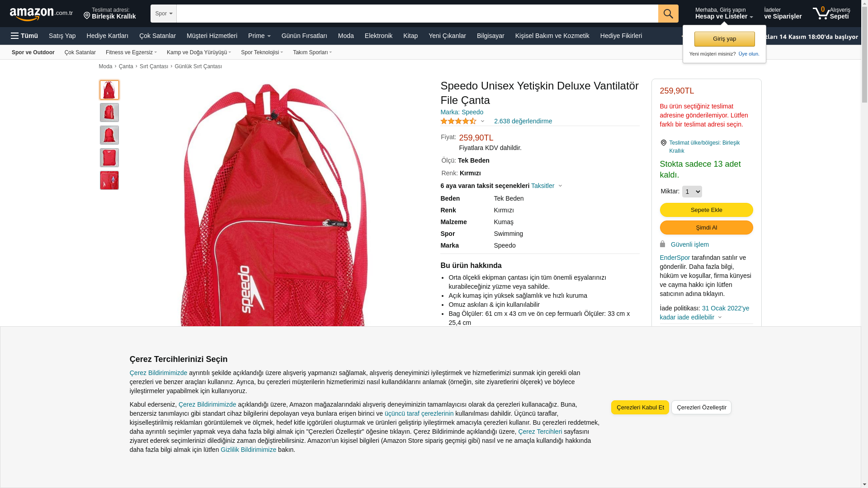Screen dimensions: 868x488
Task: Open the Spor search category dropdown
Action: click(164, 14)
